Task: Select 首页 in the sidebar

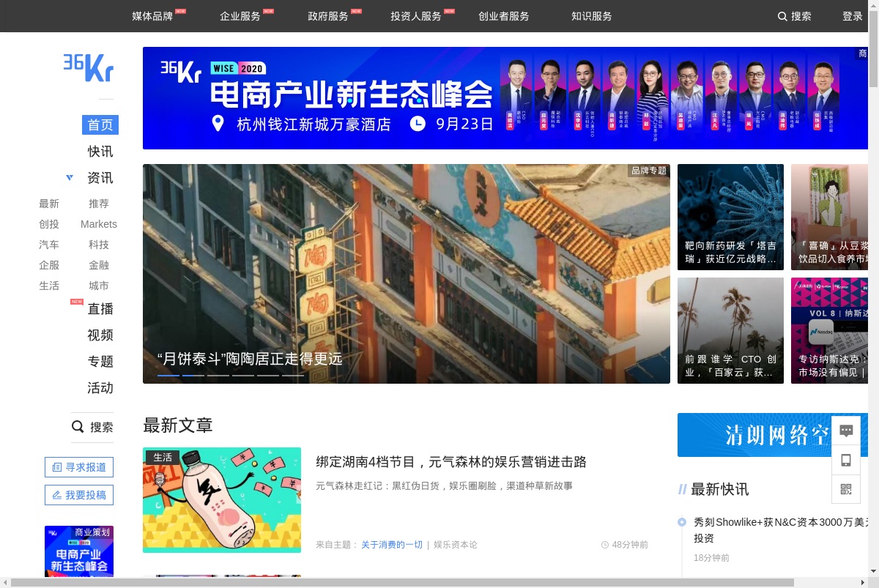Action: pos(100,125)
